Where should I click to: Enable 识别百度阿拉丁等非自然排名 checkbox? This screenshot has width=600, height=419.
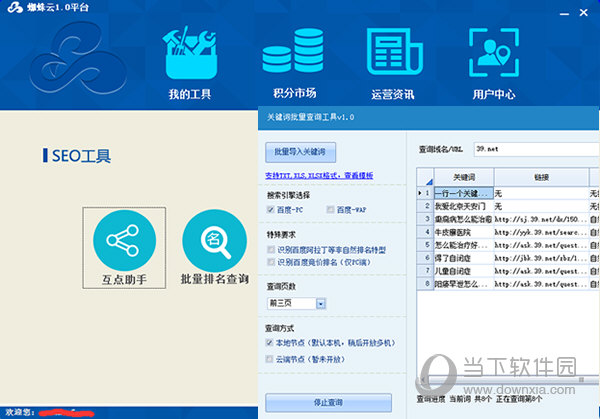click(x=271, y=250)
